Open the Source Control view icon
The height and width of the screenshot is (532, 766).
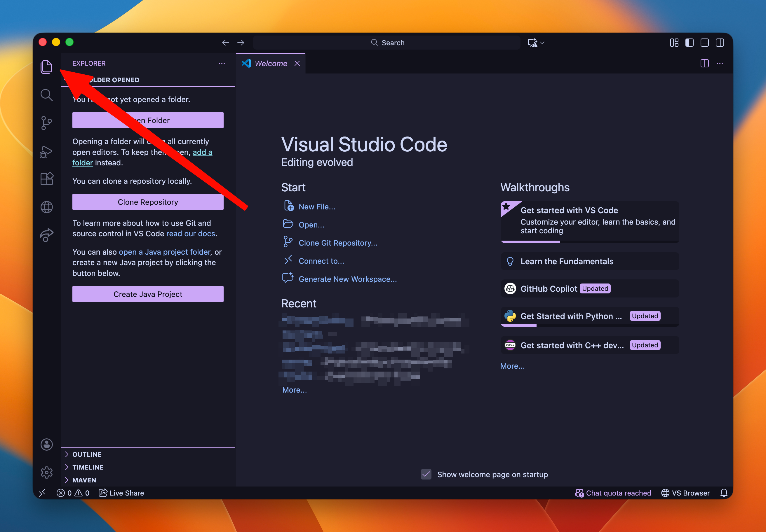[x=46, y=123]
